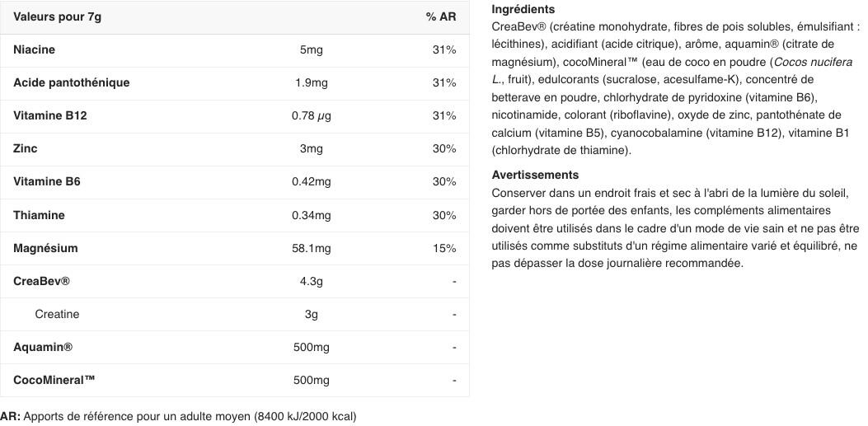Click the 'Acide pantothénique' row label
Viewport: 868px width, 426px height.
(x=72, y=82)
